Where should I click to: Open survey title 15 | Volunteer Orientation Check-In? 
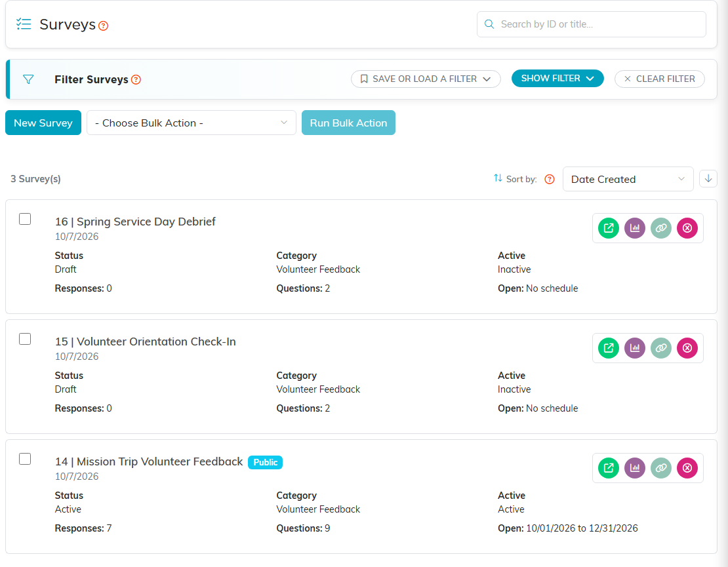(146, 342)
